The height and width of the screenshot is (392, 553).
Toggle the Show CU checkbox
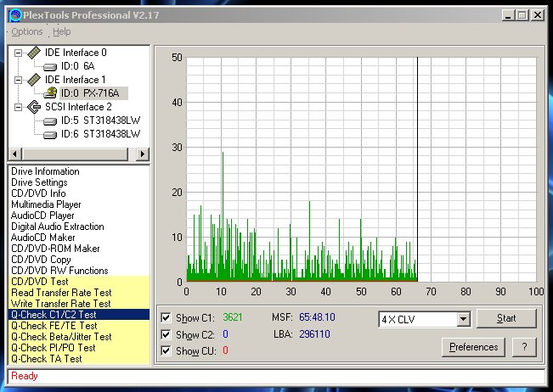(166, 350)
